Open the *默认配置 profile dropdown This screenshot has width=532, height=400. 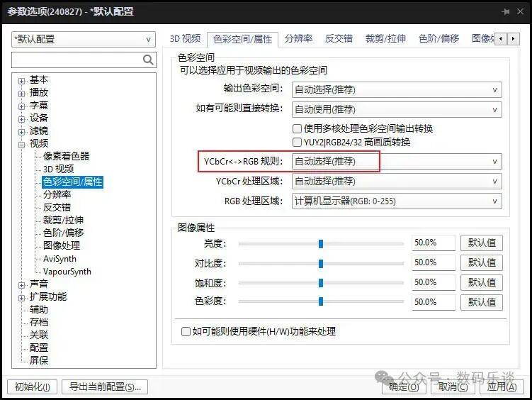(x=84, y=40)
